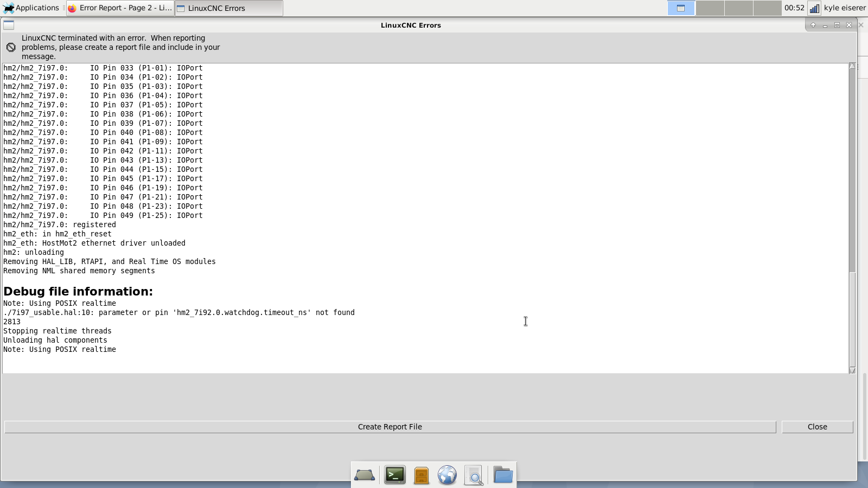Click the 'Removing NML shared memory segments' line

tap(79, 271)
